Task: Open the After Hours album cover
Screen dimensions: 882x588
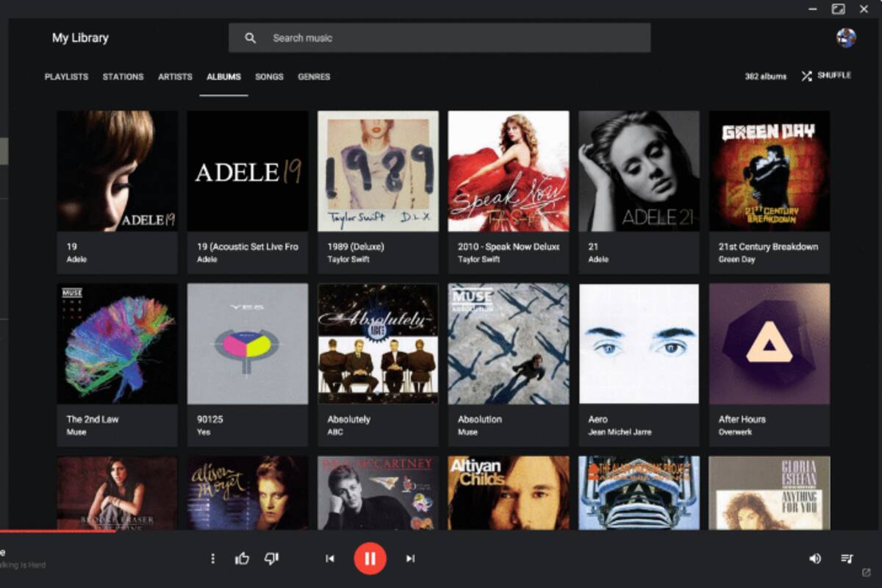Action: click(x=770, y=344)
